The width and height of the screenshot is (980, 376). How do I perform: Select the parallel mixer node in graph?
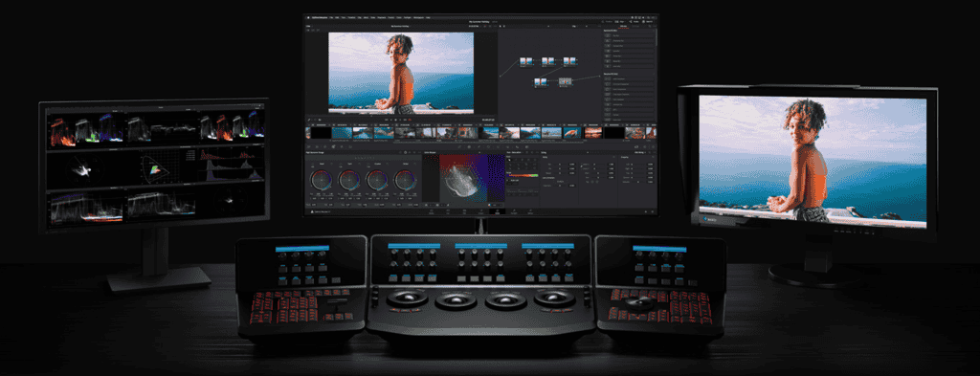[x=565, y=81]
